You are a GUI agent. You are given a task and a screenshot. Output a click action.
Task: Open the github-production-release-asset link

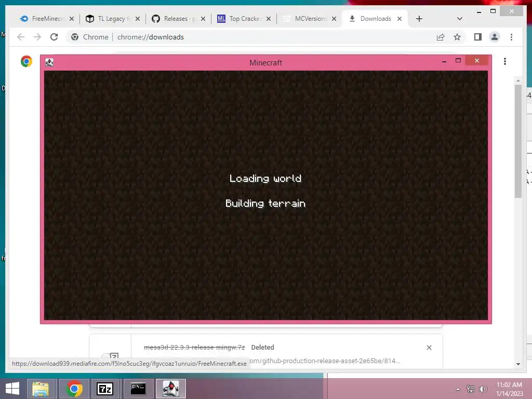pyautogui.click(x=325, y=361)
